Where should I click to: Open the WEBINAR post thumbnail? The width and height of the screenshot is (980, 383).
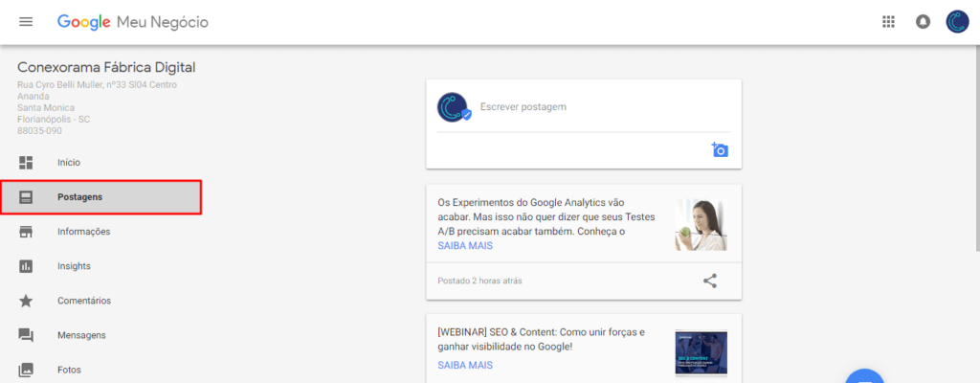pos(702,353)
